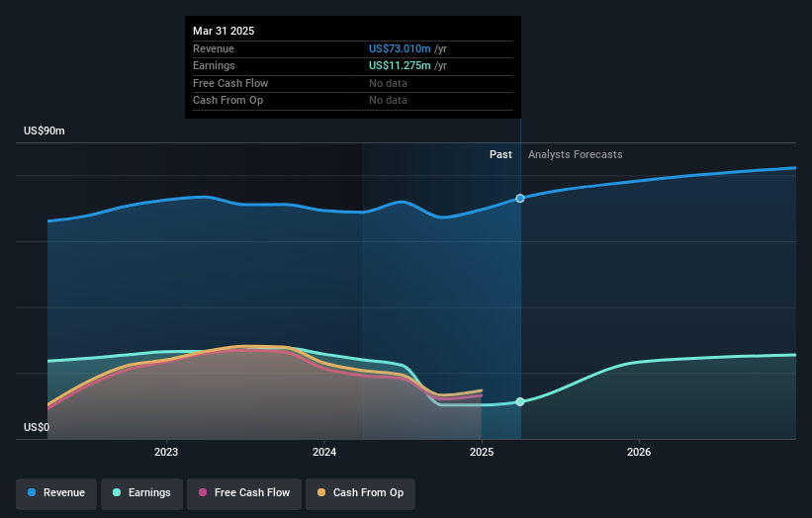Viewport: 812px width, 518px height.
Task: Click the Free Cash Flow tooltip row label
Action: pos(230,83)
